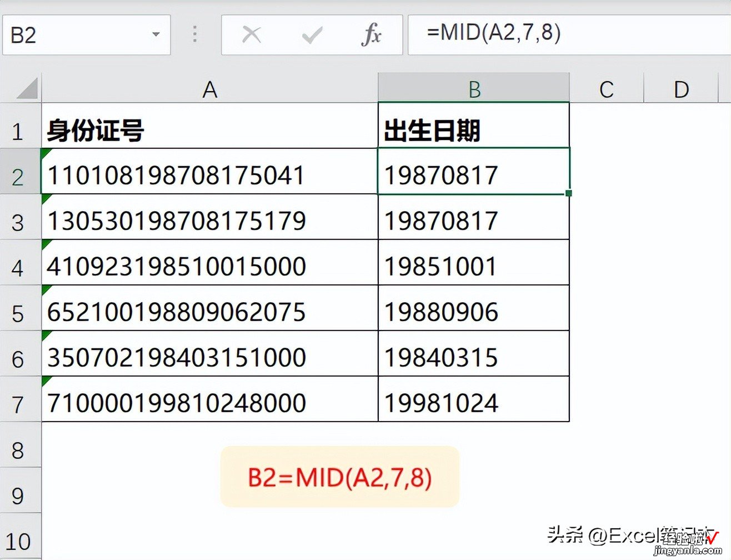Select cell with 410923198510015000
The image size is (731, 560).
(x=209, y=262)
